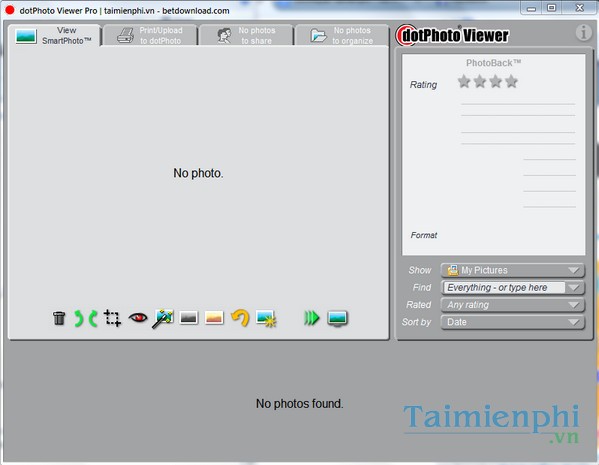Set rating to two stars
Image resolution: width=599 pixels, height=465 pixels.
click(x=480, y=81)
